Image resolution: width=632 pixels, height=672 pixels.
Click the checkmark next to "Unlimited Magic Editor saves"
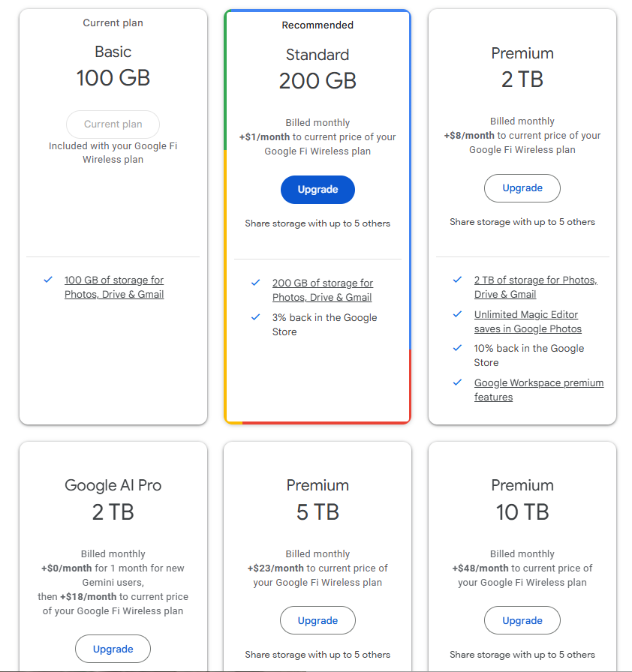457,314
